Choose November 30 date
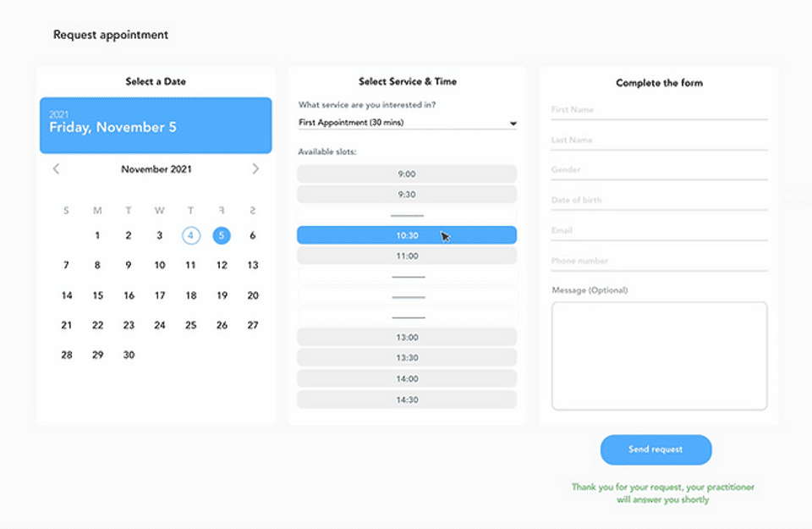 tap(129, 355)
